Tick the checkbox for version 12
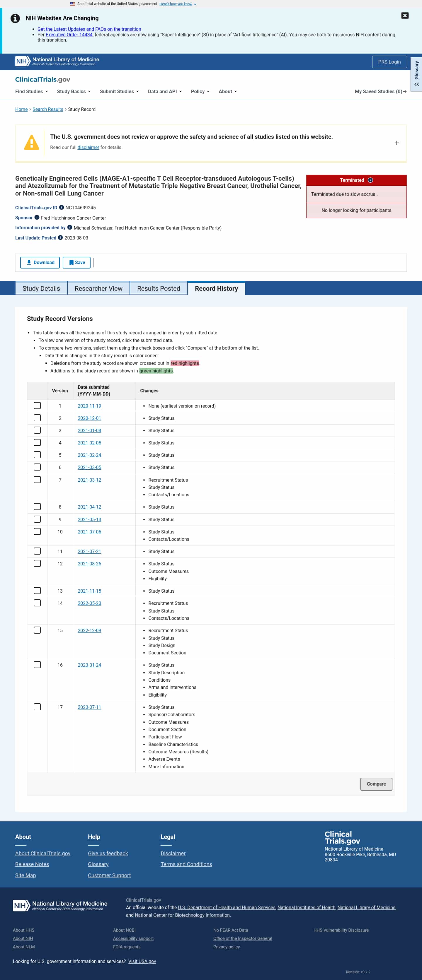 (x=37, y=563)
